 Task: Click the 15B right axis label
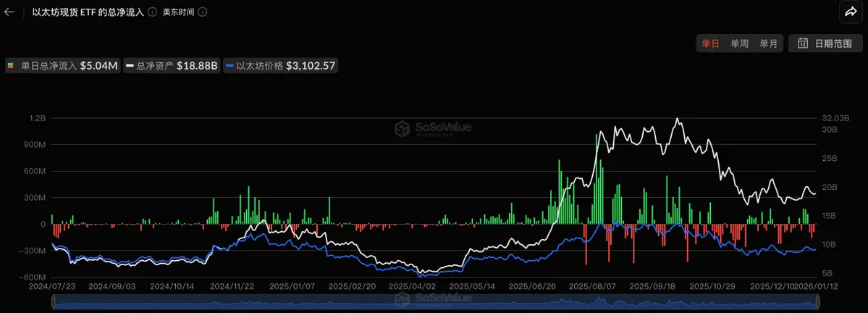point(829,215)
